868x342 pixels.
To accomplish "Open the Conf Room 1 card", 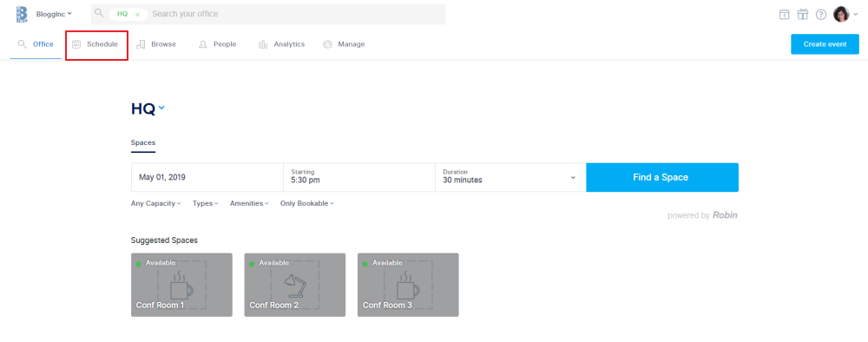I will click(181, 285).
